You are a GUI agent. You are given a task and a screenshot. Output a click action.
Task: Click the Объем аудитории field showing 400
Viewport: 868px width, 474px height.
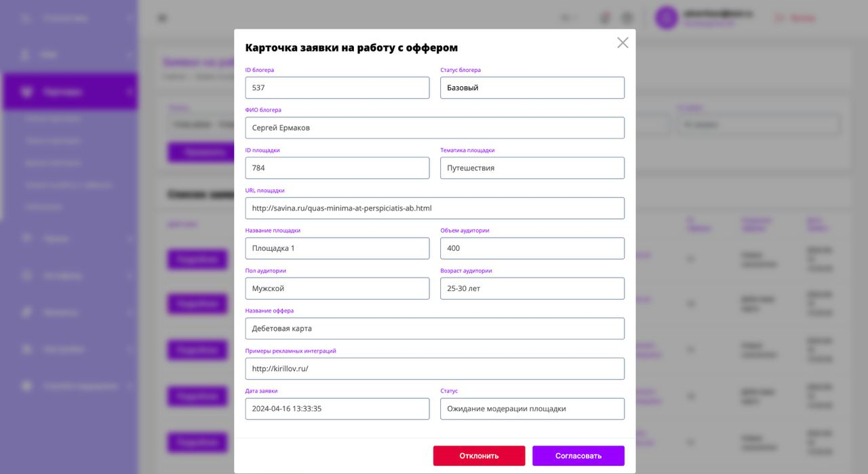[532, 248]
